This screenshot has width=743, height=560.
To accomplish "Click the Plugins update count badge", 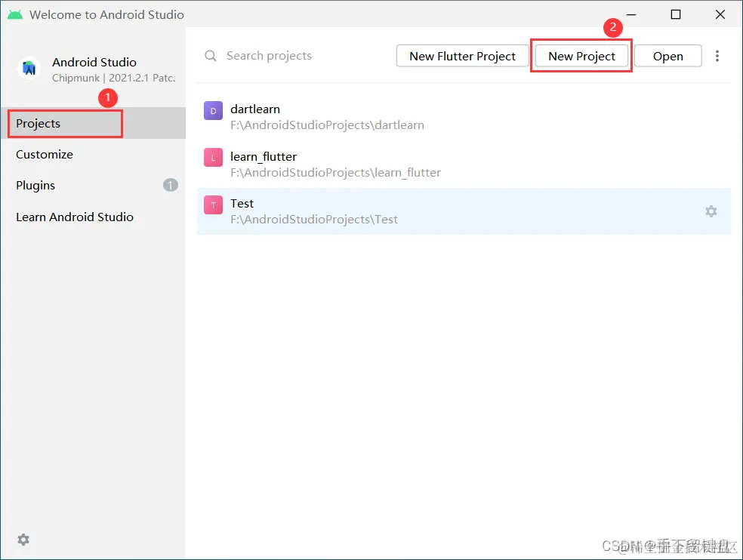I will (171, 185).
